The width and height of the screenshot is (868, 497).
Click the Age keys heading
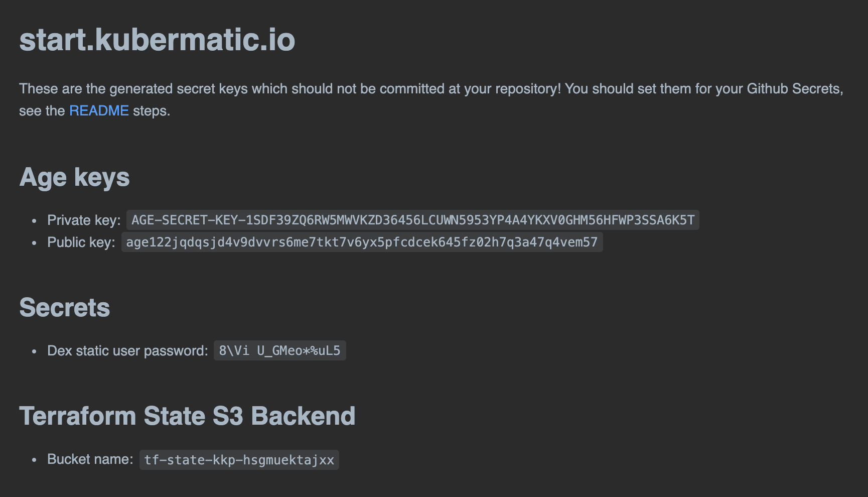point(74,177)
